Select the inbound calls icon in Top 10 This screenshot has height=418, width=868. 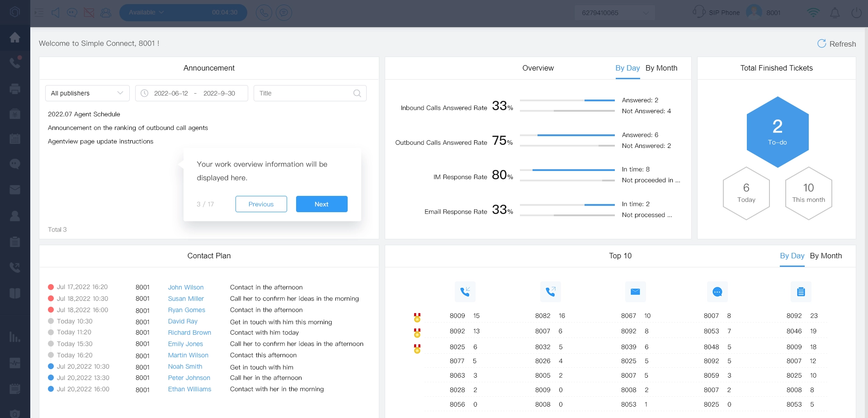[x=465, y=292]
